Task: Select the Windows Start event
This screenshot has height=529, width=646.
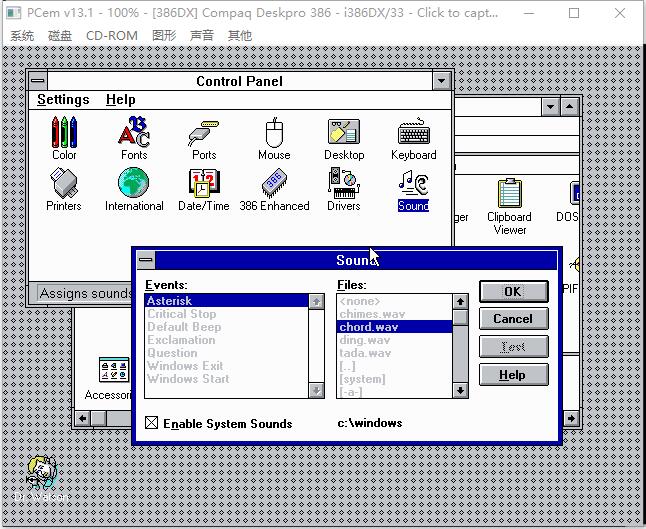Action: (x=226, y=379)
